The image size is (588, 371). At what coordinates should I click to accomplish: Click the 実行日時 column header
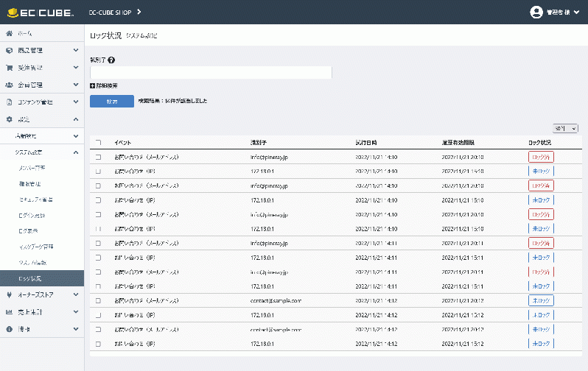click(x=366, y=142)
